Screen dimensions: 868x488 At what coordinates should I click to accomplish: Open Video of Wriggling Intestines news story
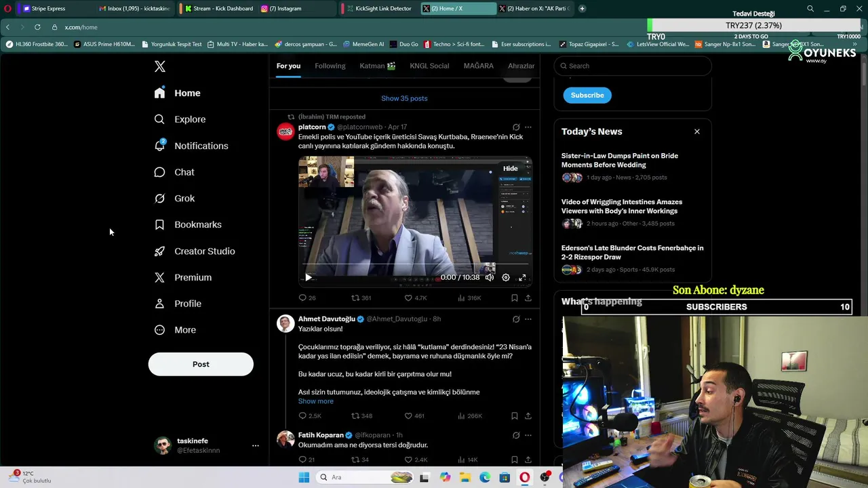[x=622, y=206]
